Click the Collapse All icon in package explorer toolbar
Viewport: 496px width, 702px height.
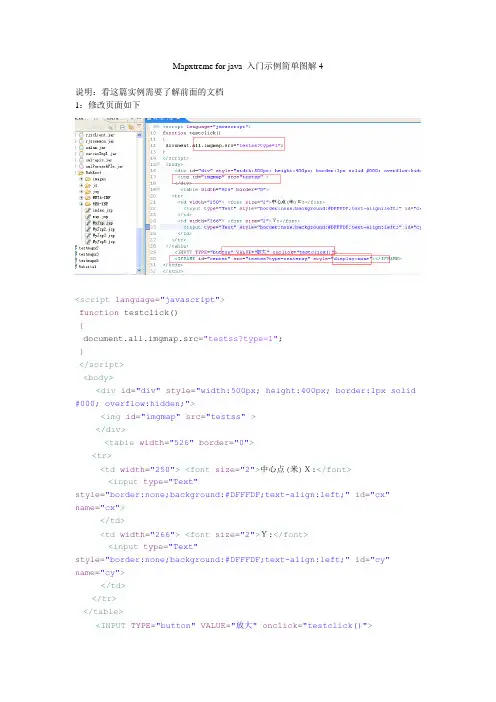[x=122, y=127]
